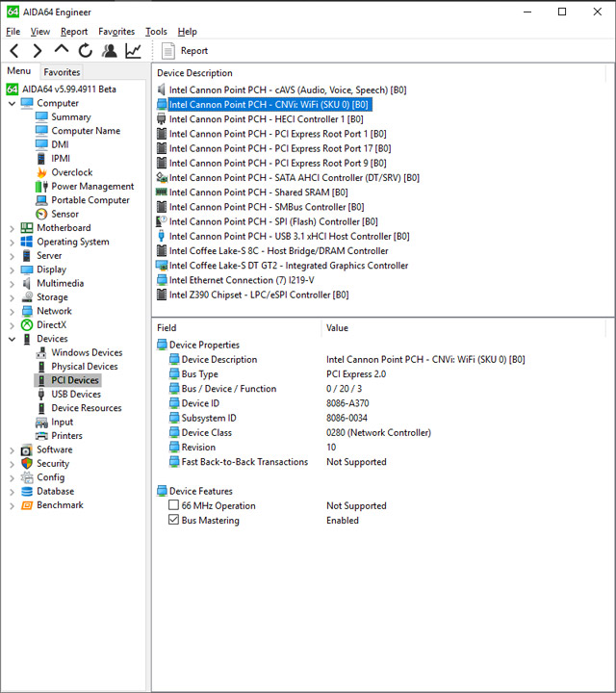
Task: Select the IPMI tree icon
Action: click(x=41, y=159)
